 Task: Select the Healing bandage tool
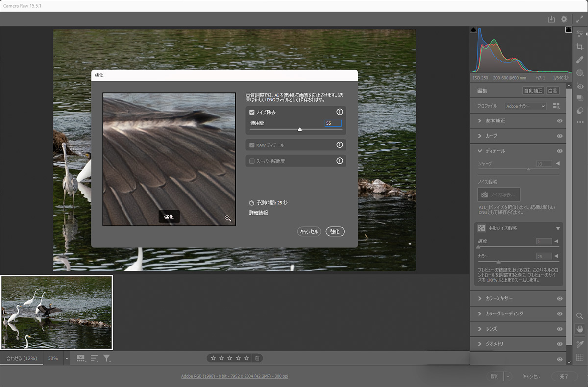[580, 59]
